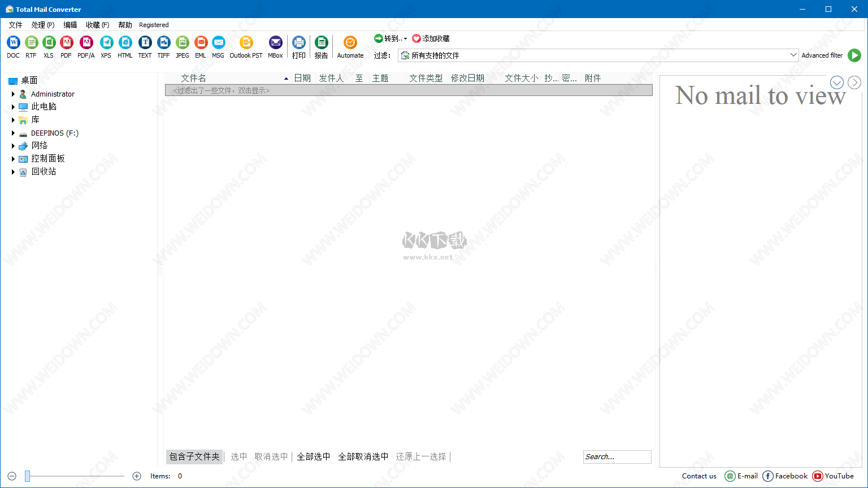Choose the JPEG output format

point(182,42)
